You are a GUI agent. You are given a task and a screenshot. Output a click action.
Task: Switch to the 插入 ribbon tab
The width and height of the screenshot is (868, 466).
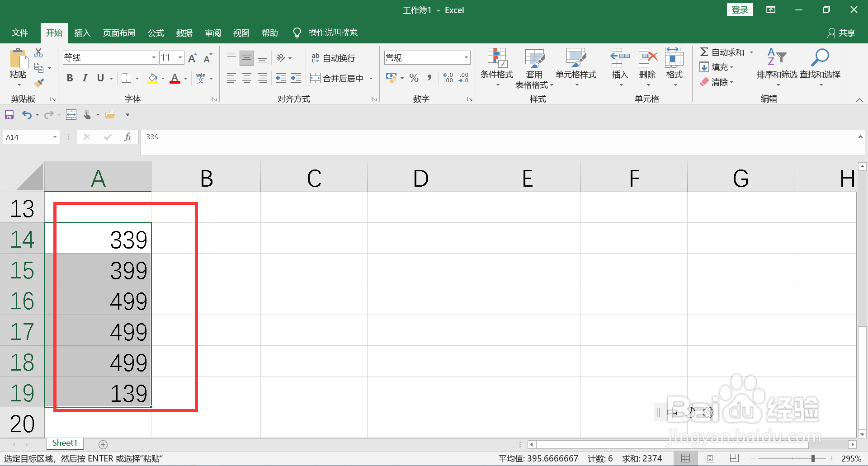pos(82,33)
